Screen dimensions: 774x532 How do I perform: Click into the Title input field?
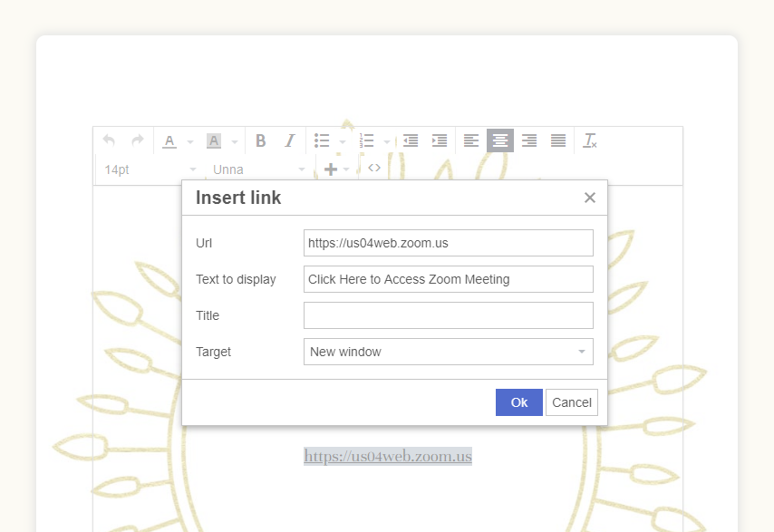(x=448, y=315)
